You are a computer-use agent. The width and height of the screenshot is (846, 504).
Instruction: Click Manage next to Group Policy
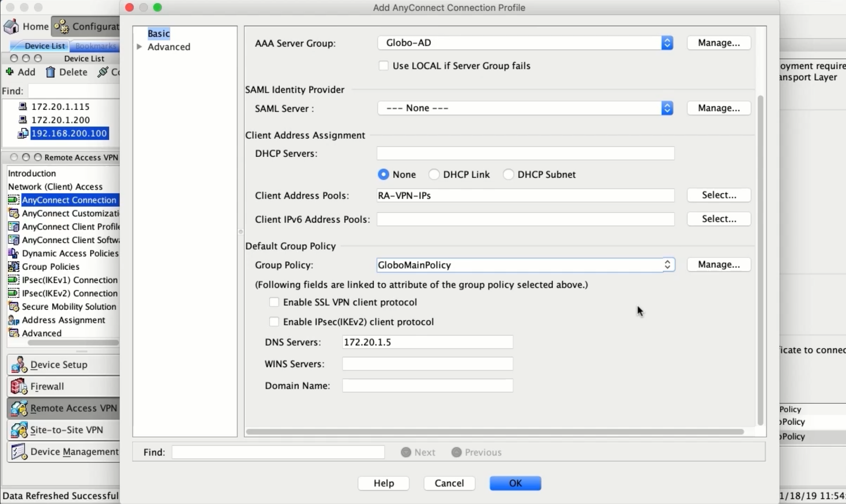pyautogui.click(x=719, y=265)
